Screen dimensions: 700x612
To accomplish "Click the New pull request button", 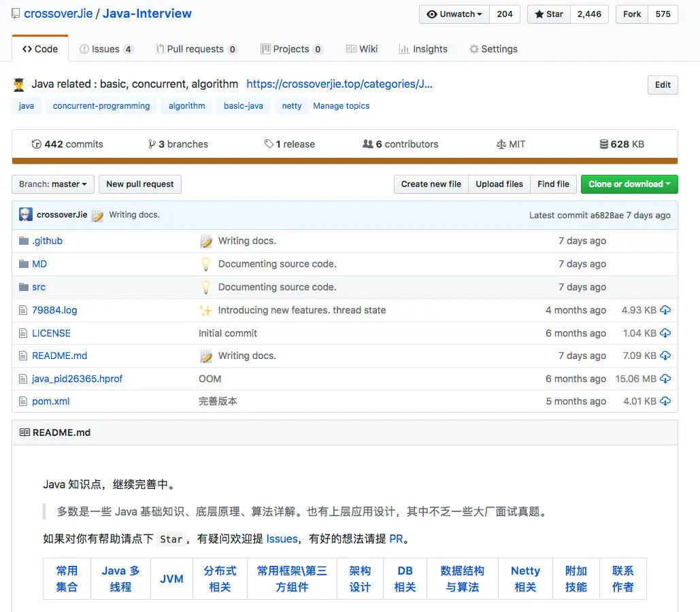I will [x=139, y=184].
